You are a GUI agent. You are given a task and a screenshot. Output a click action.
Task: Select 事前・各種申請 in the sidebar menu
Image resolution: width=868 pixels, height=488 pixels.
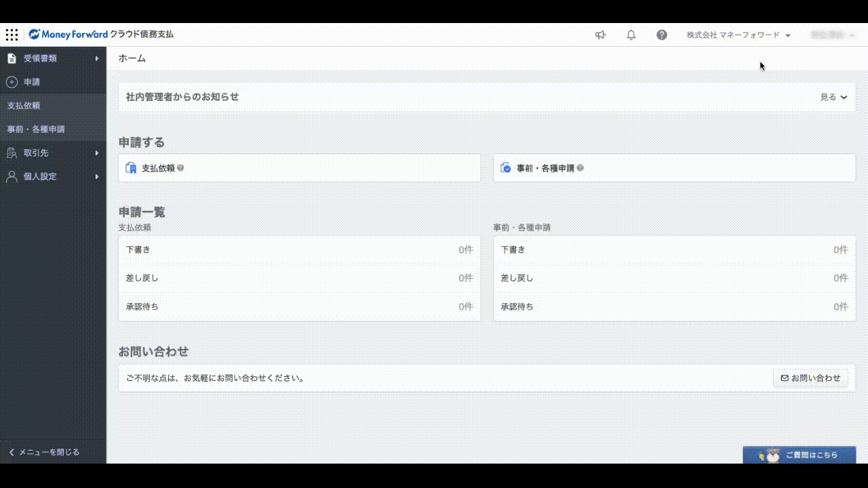click(x=37, y=129)
